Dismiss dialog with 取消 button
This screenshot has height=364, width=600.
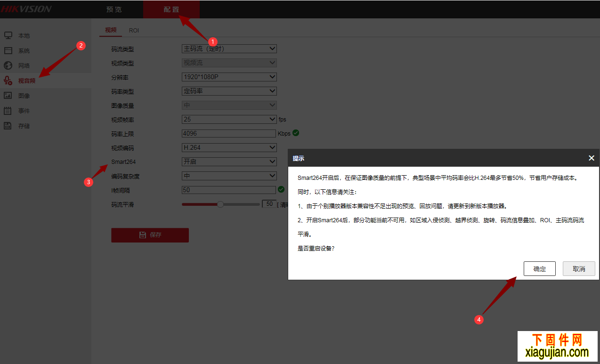[x=579, y=269]
